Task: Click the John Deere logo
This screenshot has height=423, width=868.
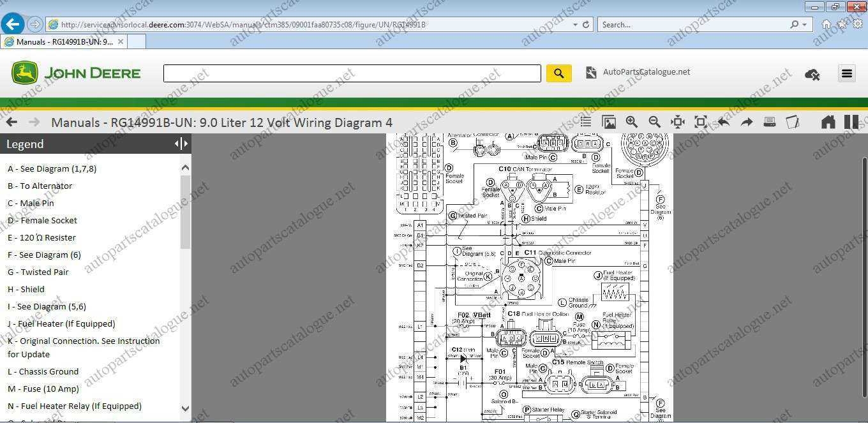Action: point(76,73)
